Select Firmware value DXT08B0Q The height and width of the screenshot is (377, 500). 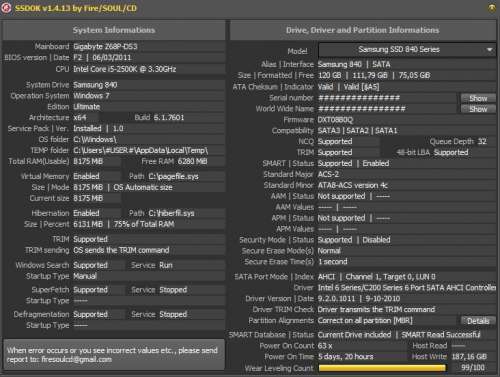click(335, 120)
